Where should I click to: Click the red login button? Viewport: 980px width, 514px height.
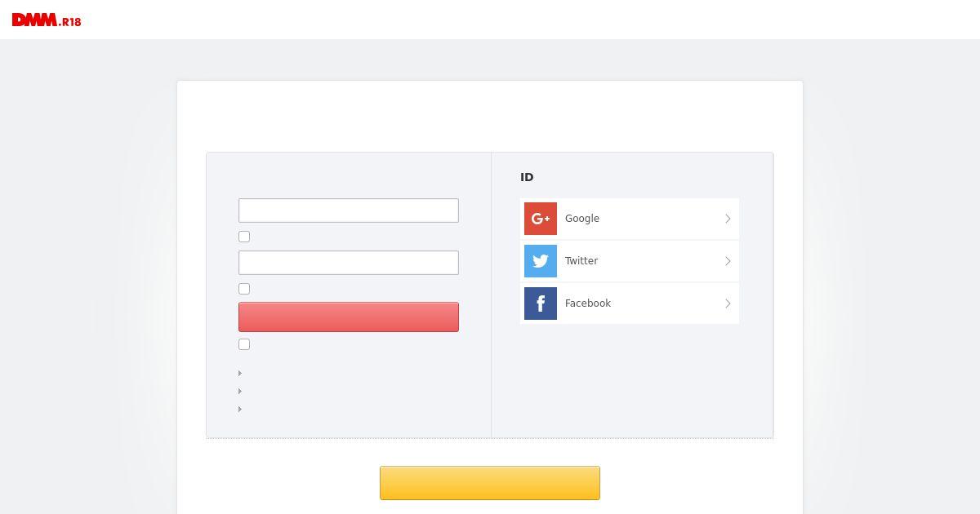pyautogui.click(x=349, y=317)
